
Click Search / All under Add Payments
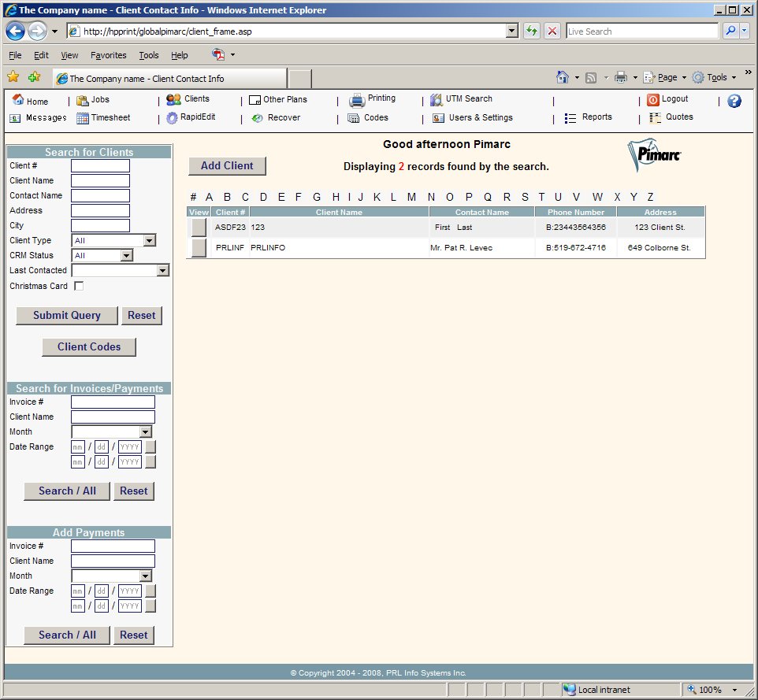(67, 635)
